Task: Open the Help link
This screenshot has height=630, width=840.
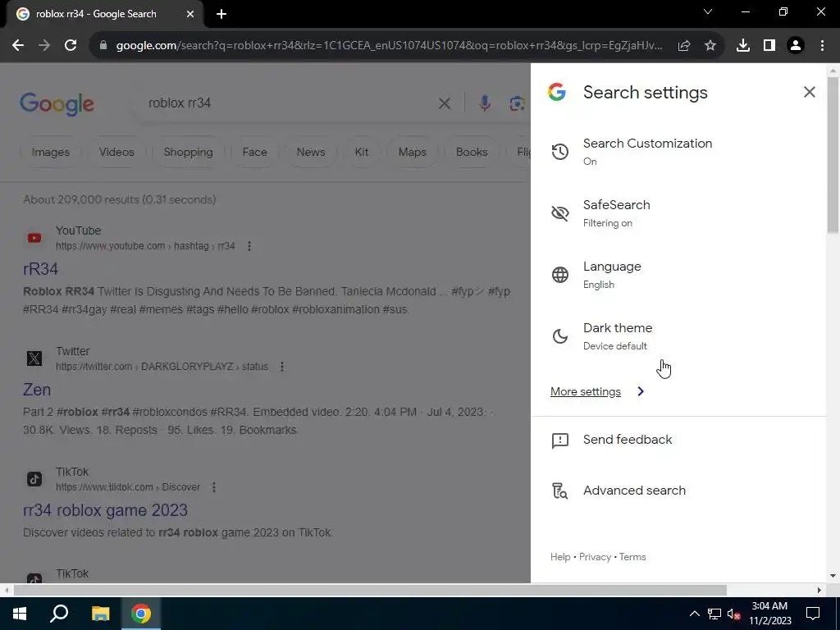Action: [x=560, y=557]
